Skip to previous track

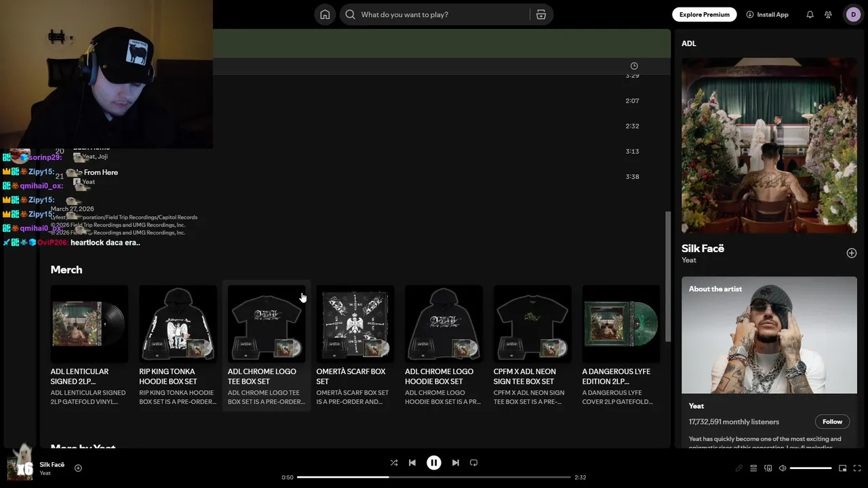pyautogui.click(x=412, y=463)
